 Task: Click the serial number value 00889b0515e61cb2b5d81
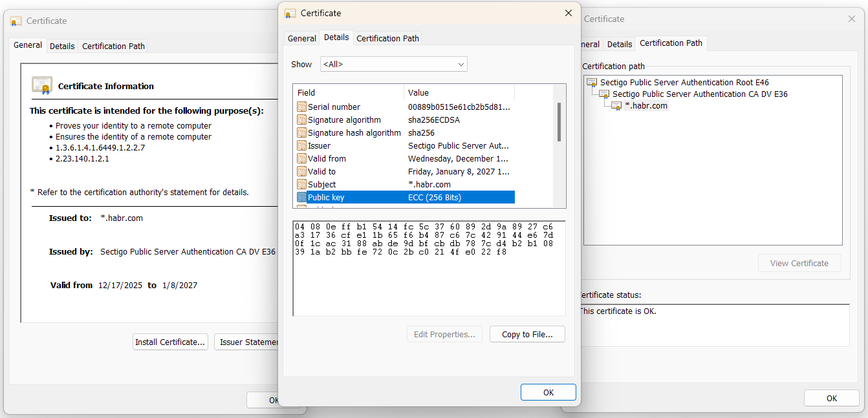(x=459, y=107)
